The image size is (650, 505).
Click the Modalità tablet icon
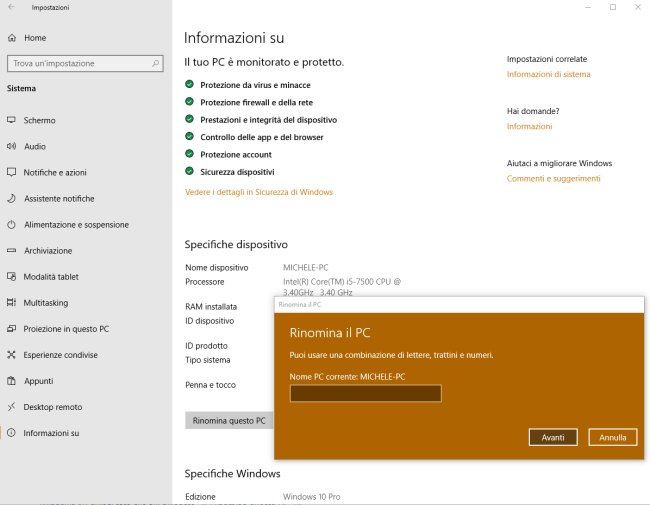click(x=11, y=277)
